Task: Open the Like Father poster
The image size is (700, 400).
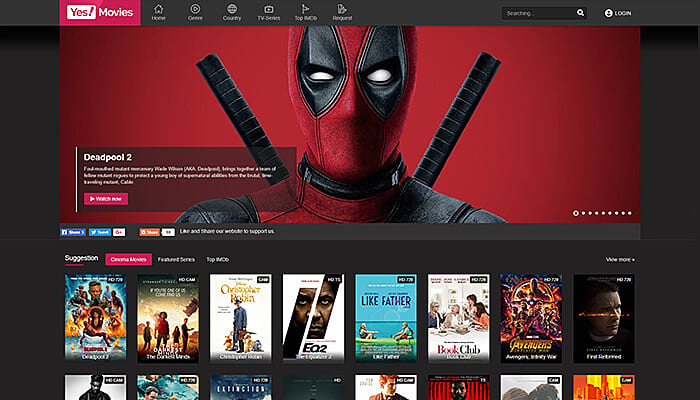Action: [x=386, y=318]
